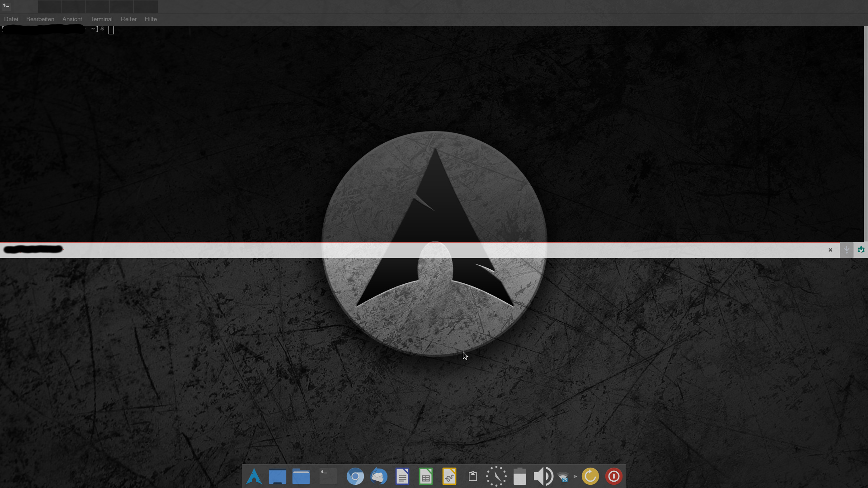The height and width of the screenshot is (488, 868).
Task: Click the speaker volume icon
Action: click(x=543, y=476)
